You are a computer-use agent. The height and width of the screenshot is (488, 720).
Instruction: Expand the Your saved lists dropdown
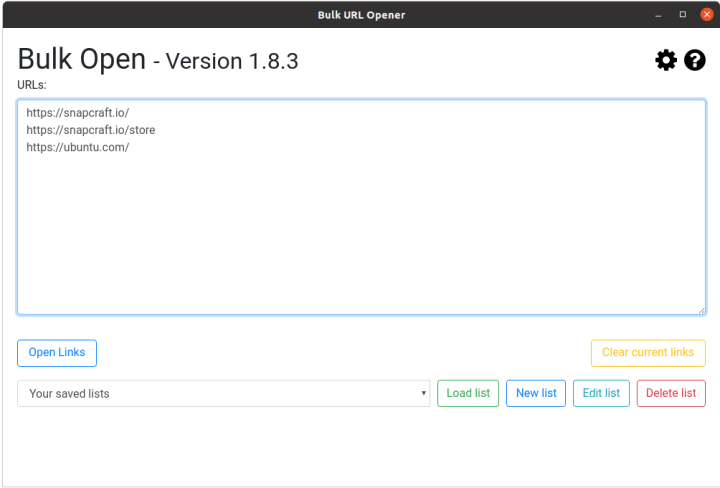[224, 393]
